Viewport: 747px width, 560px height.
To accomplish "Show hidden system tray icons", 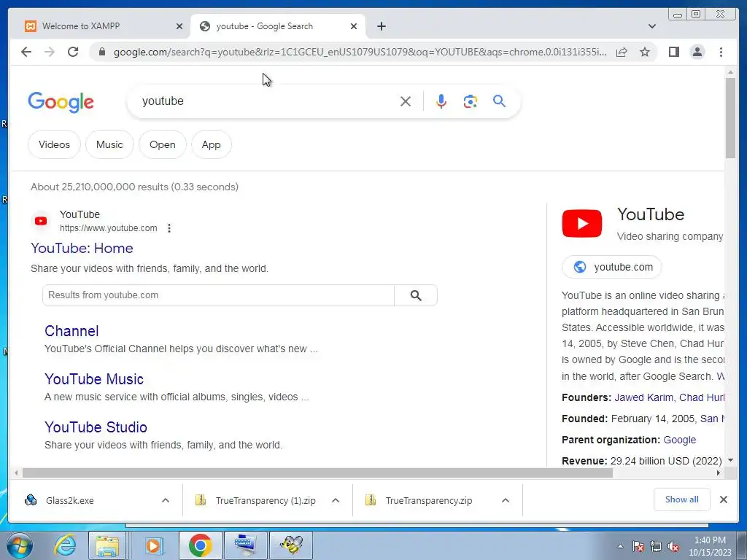I will click(620, 546).
